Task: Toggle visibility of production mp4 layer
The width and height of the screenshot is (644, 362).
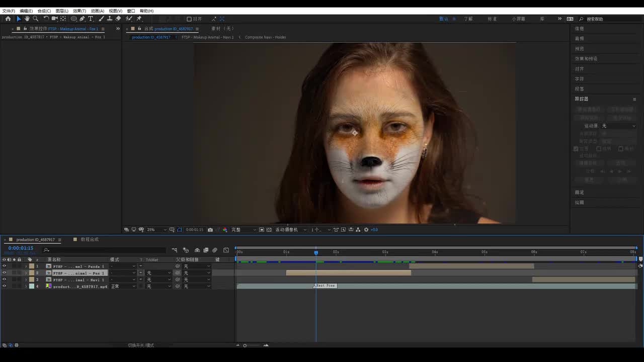Action: click(4, 286)
